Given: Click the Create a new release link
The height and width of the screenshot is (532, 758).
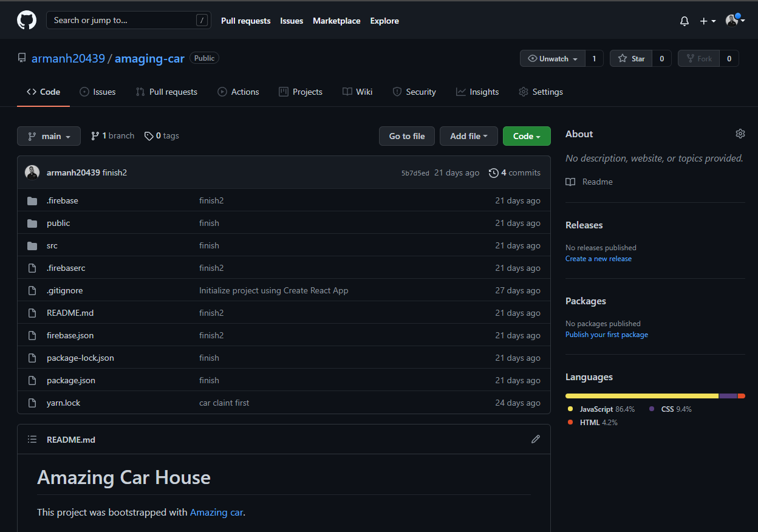Looking at the screenshot, I should 598,259.
